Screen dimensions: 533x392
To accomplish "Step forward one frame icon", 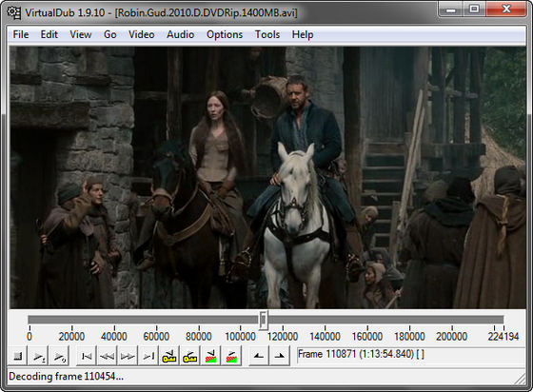I will pyautogui.click(x=128, y=356).
